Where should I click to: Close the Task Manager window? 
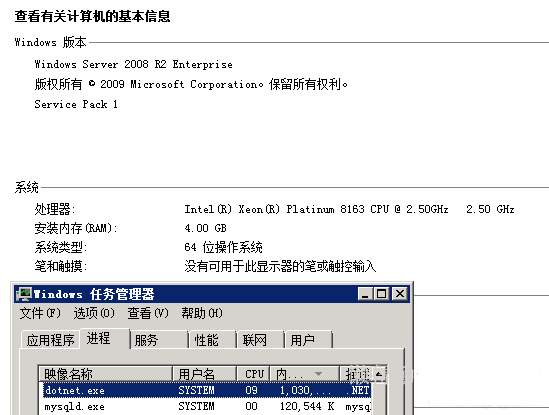pyautogui.click(x=399, y=293)
